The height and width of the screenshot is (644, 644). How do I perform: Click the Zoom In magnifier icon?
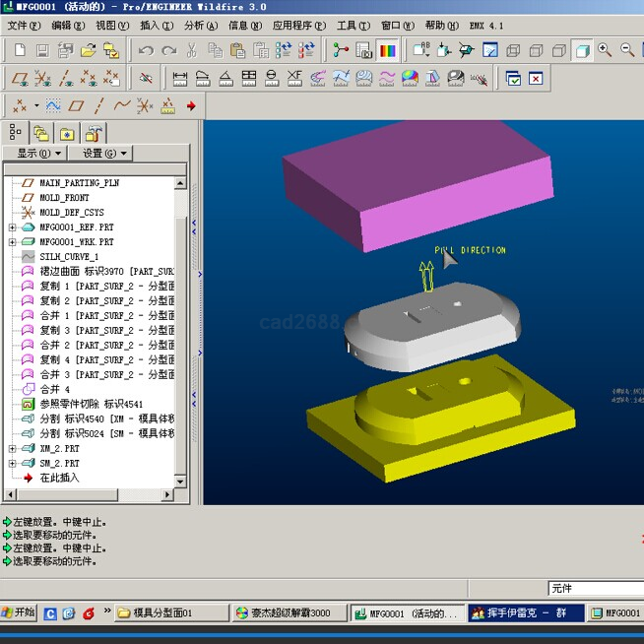click(605, 49)
